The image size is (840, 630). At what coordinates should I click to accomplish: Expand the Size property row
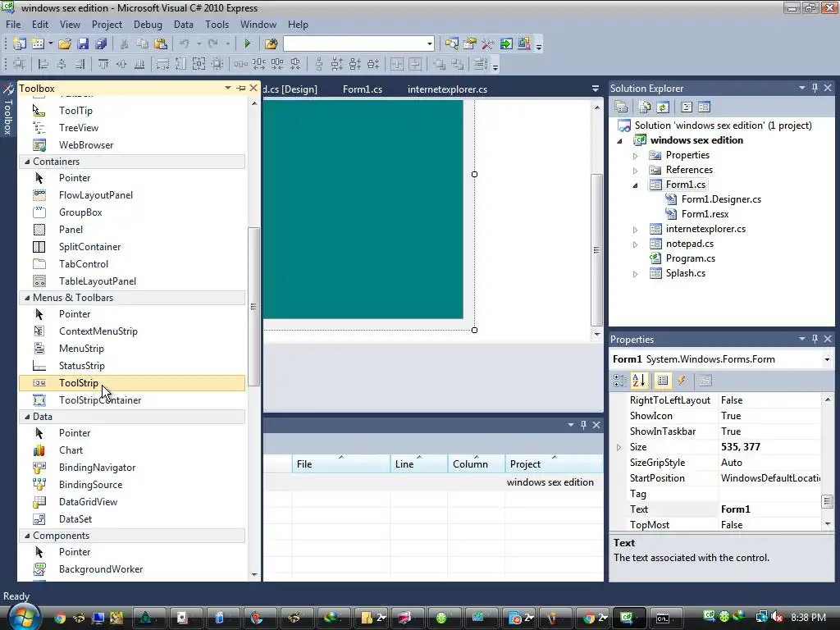(x=619, y=447)
